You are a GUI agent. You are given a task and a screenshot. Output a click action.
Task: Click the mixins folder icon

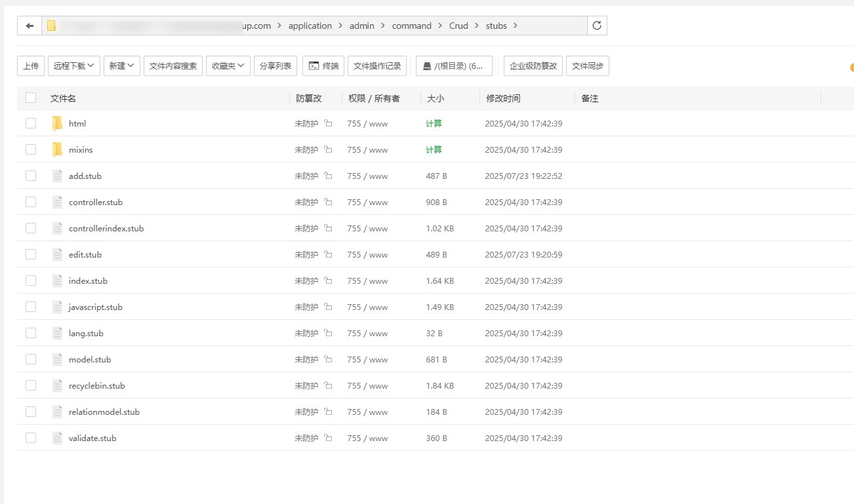click(58, 149)
